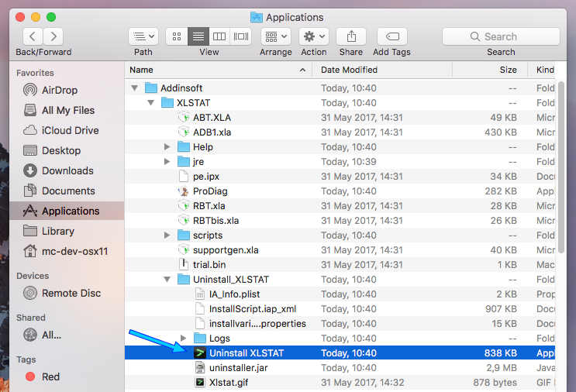Screen dimensions: 576x392
Task: Go back with the Back arrow button
Action: point(33,36)
